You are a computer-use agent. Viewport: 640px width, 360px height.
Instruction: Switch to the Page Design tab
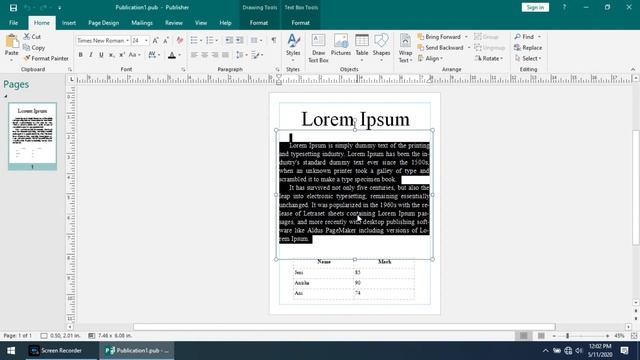point(103,23)
